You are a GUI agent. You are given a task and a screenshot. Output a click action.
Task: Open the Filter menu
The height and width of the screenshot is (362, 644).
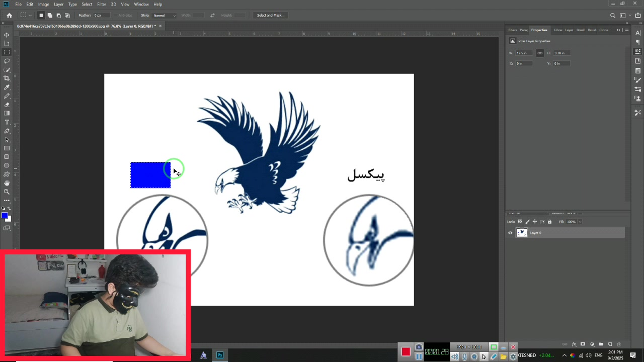point(102,4)
